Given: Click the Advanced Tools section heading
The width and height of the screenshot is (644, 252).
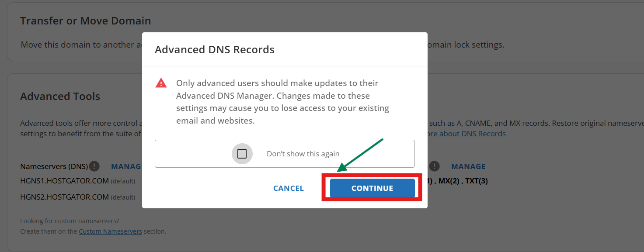Looking at the screenshot, I should click(x=60, y=96).
